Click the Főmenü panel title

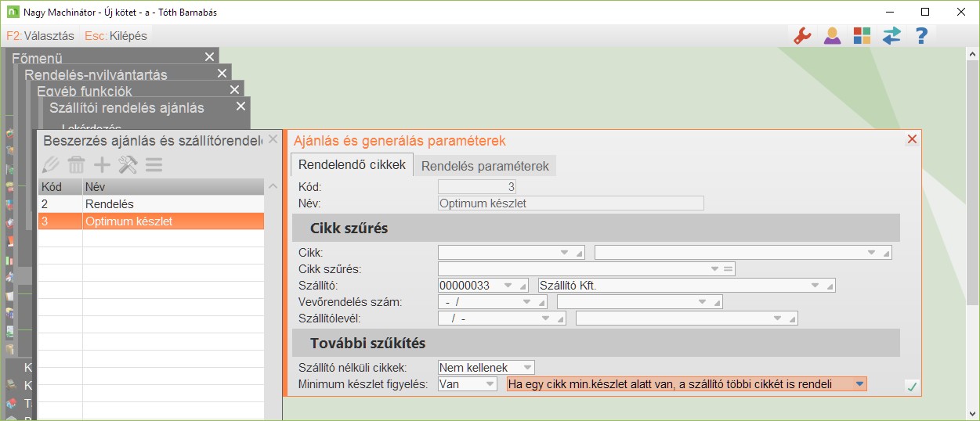click(x=37, y=58)
